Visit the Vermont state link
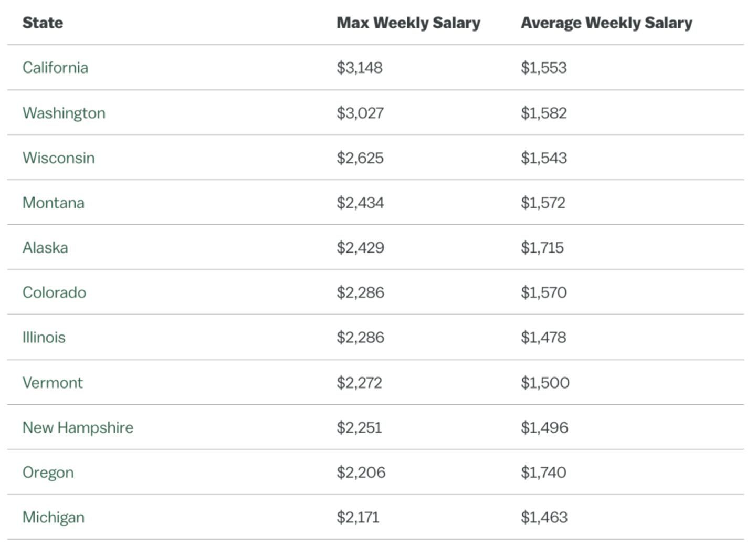The width and height of the screenshot is (756, 545). (52, 383)
